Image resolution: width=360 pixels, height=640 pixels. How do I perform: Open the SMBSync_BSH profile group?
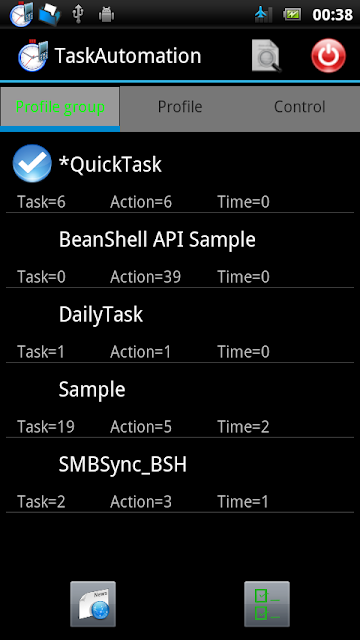pos(180,475)
